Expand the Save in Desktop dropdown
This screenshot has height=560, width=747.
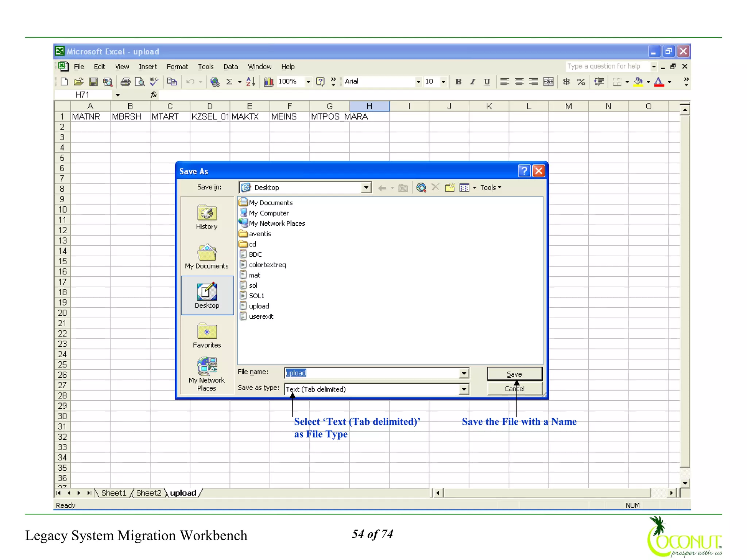pyautogui.click(x=366, y=187)
